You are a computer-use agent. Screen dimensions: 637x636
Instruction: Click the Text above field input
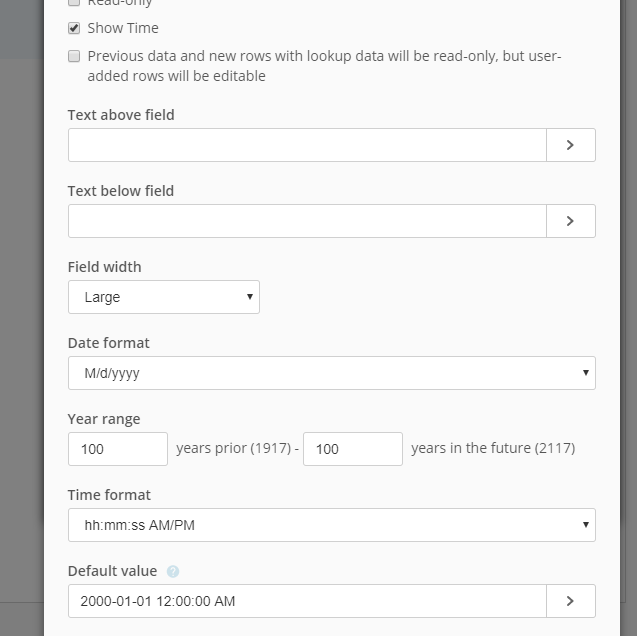coord(307,145)
